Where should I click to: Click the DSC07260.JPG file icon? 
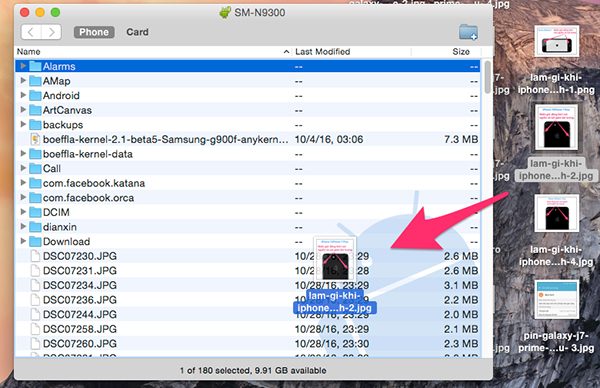pyautogui.click(x=35, y=344)
